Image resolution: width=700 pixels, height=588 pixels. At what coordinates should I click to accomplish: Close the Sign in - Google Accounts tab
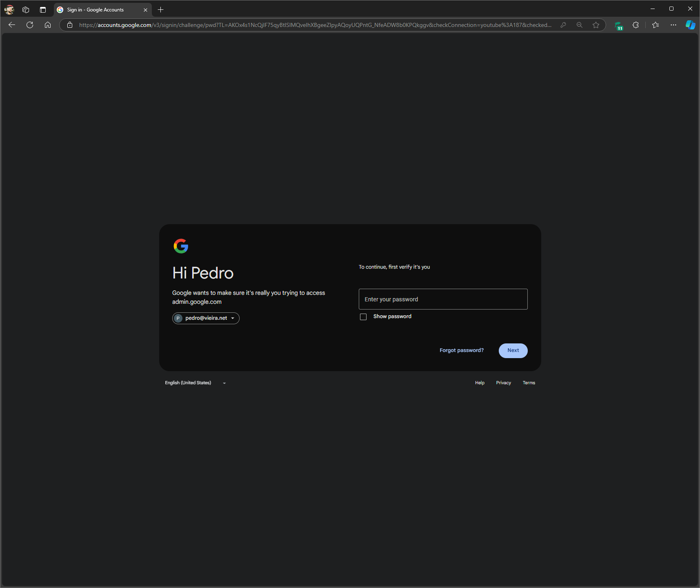pyautogui.click(x=145, y=10)
